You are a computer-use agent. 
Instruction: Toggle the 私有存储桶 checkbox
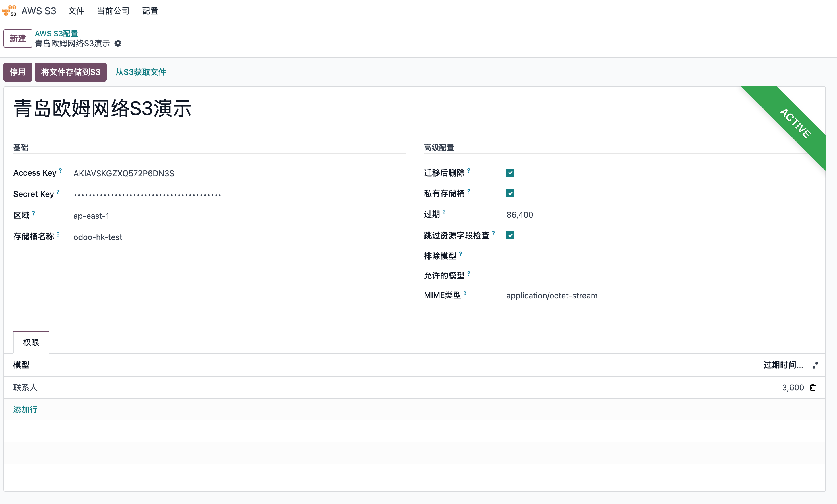[510, 193]
